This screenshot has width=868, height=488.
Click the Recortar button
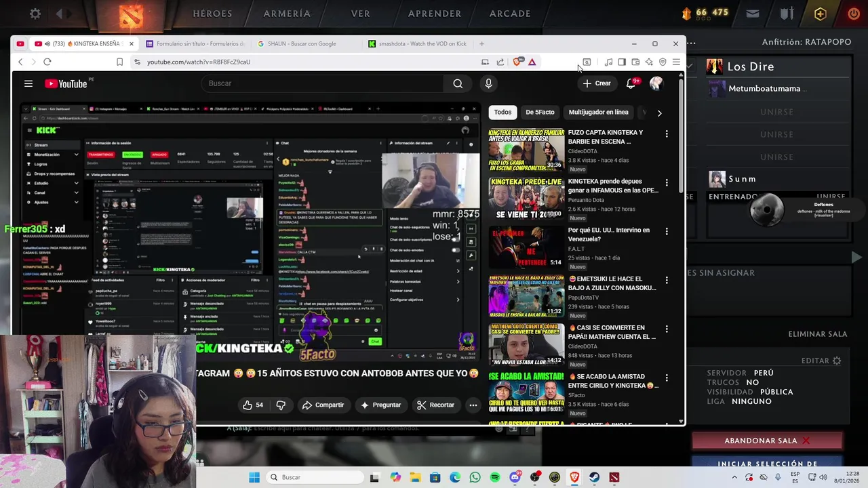(435, 405)
